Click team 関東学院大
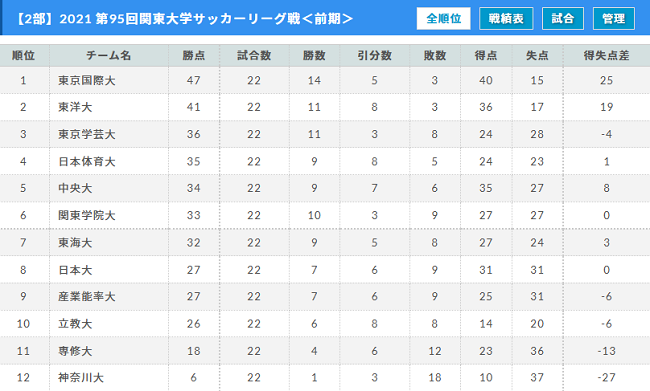650x391 pixels. tap(87, 215)
